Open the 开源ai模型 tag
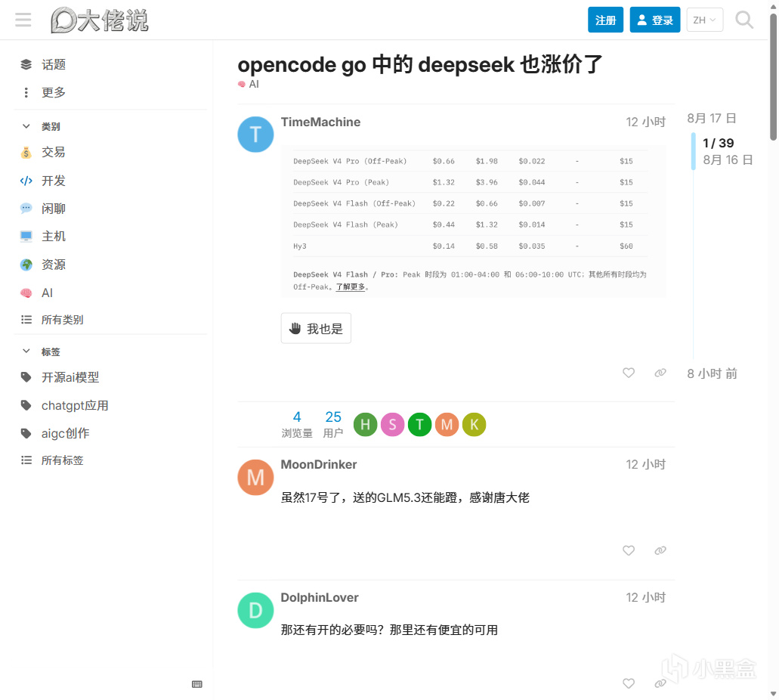The height and width of the screenshot is (700, 779). pos(70,377)
